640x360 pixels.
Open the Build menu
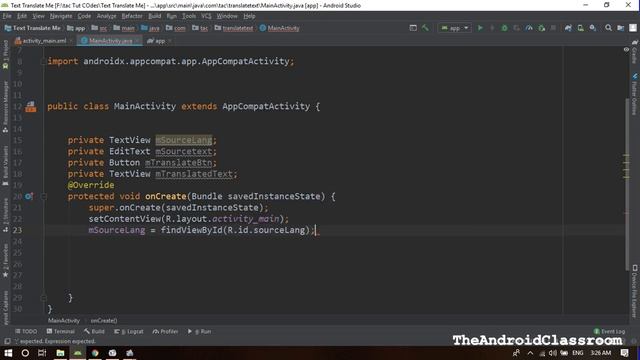pyautogui.click(x=154, y=16)
